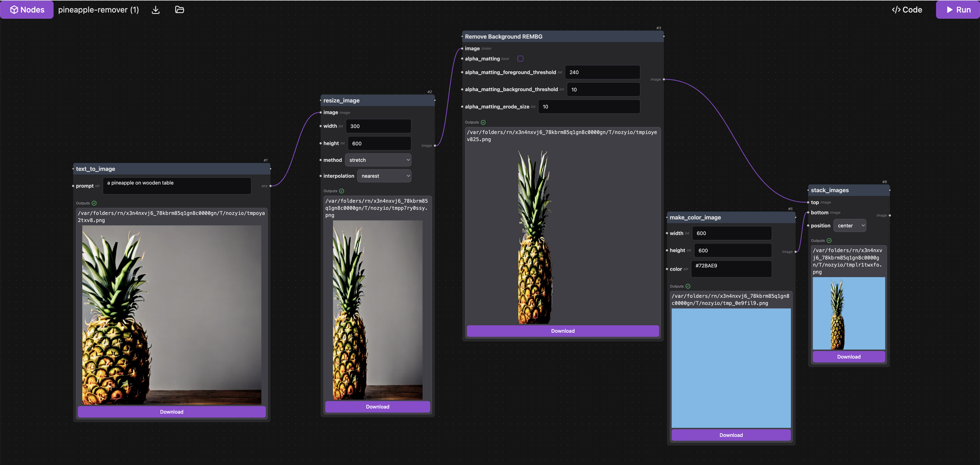Click the Nodes cube logo icon
The height and width of the screenshot is (465, 980).
[x=14, y=10]
